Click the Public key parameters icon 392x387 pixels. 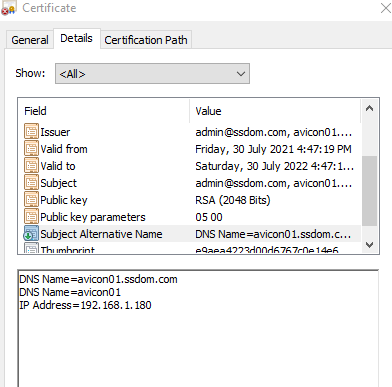(x=31, y=217)
